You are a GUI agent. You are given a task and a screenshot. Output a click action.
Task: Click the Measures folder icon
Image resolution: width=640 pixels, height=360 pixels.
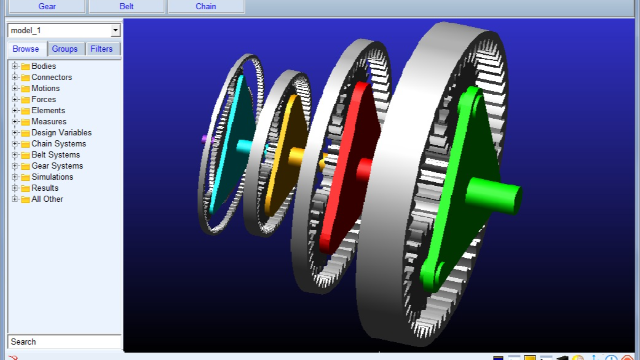(x=25, y=122)
